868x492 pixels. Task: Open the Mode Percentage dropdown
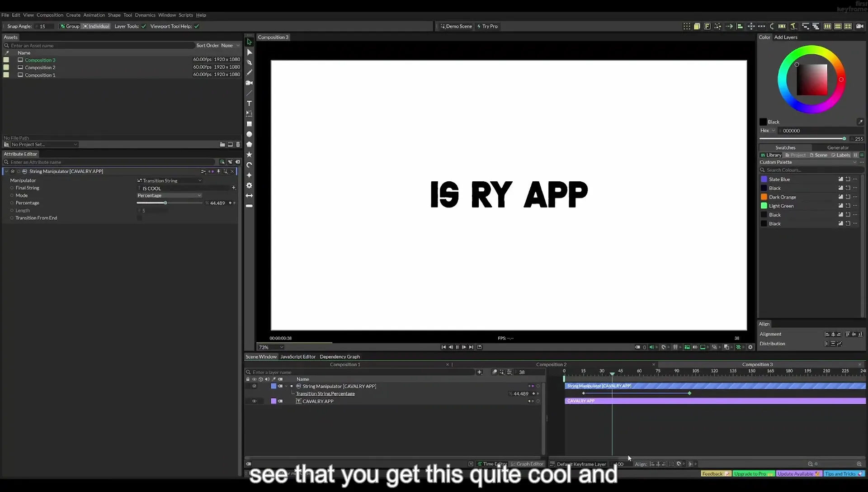[170, 195]
